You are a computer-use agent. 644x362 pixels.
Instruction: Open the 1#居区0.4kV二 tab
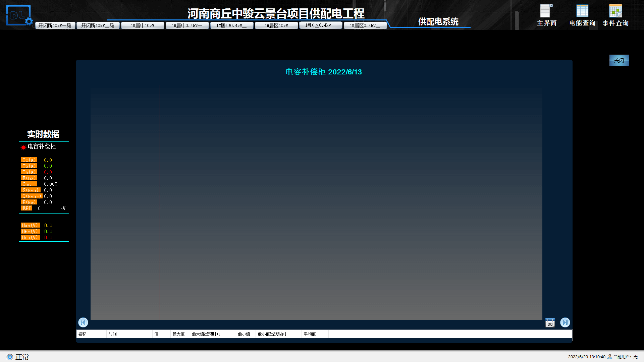pos(365,25)
